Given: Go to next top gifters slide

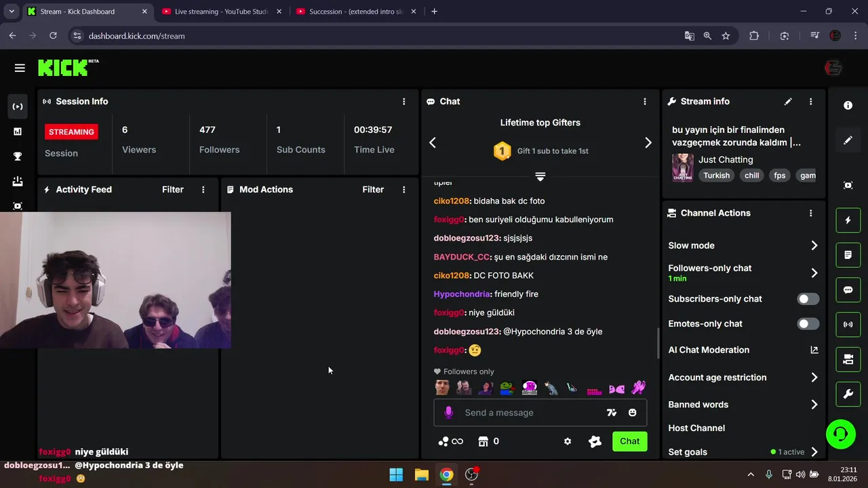Looking at the screenshot, I should 648,142.
